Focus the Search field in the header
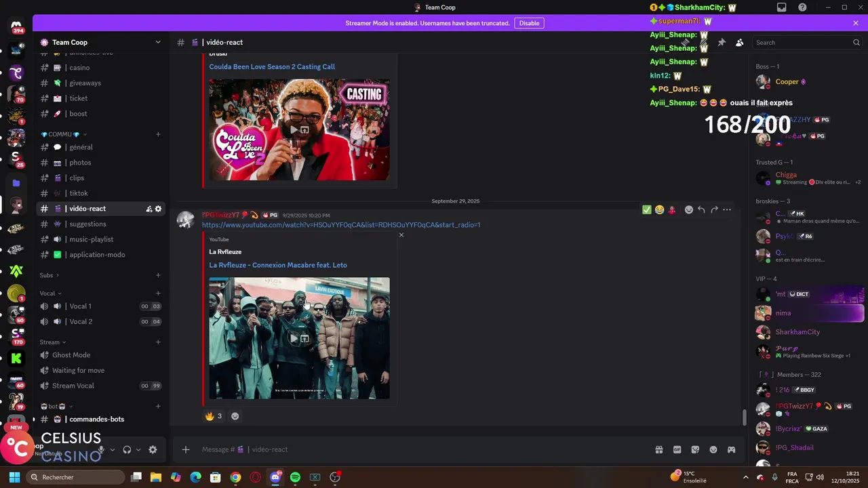 pos(807,42)
